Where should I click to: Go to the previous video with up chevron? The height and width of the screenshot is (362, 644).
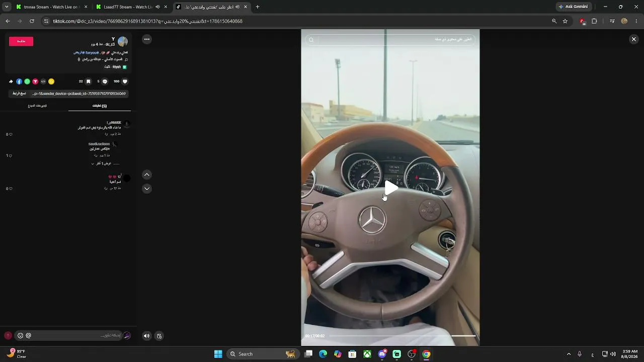tap(147, 174)
